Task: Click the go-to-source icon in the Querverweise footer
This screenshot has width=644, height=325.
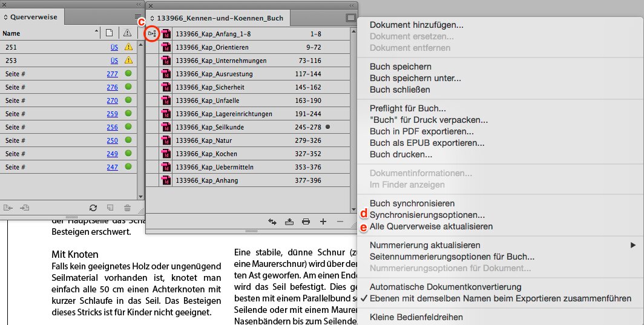Action: [8, 208]
